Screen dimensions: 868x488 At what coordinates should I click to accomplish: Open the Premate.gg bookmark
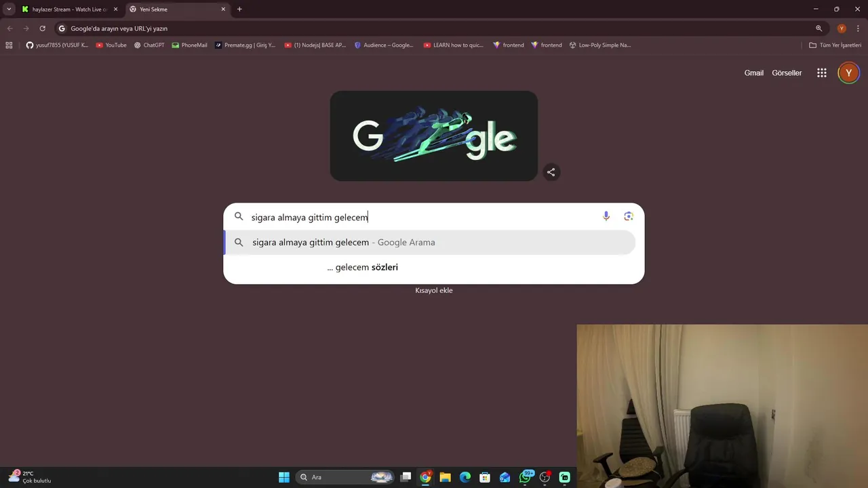[245, 45]
